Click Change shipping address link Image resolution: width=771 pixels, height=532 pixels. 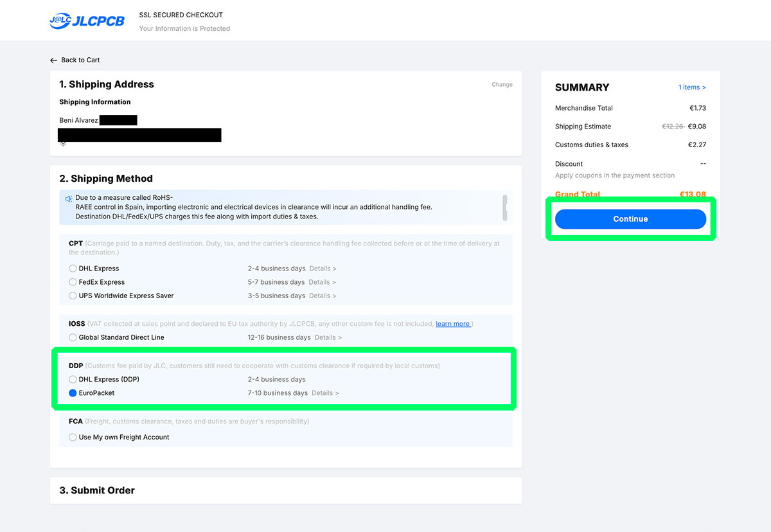tap(502, 85)
